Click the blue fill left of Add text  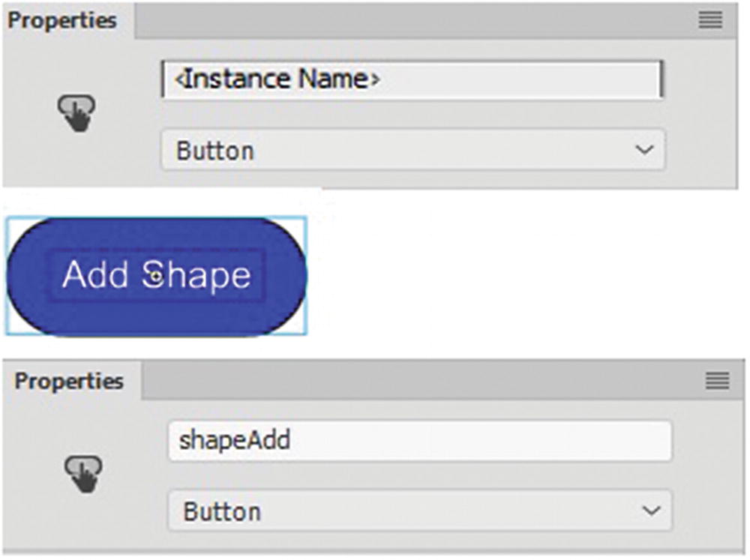coord(28,276)
